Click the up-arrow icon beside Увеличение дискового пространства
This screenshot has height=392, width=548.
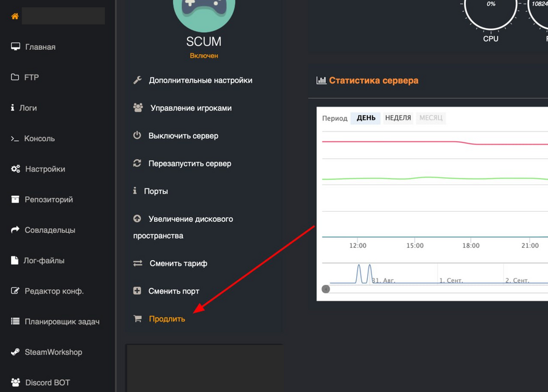click(137, 219)
